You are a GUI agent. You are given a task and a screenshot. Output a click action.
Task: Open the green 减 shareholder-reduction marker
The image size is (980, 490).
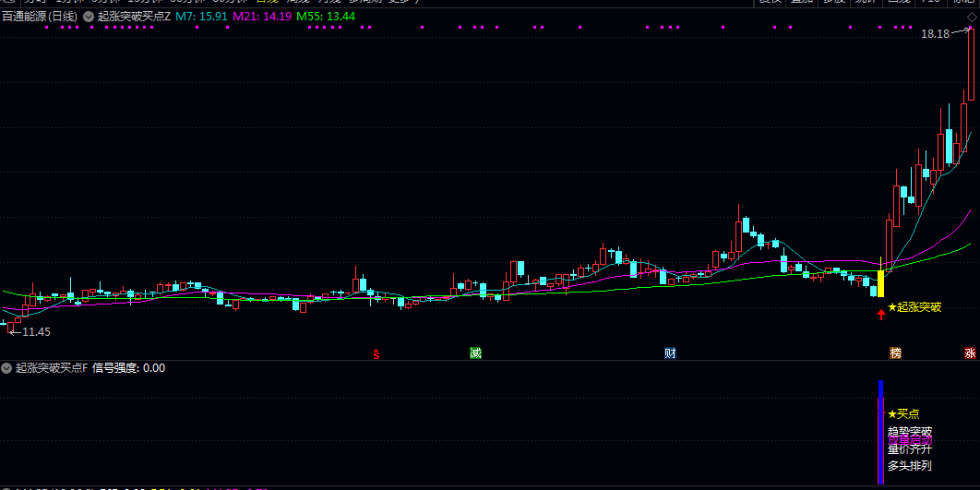point(475,353)
